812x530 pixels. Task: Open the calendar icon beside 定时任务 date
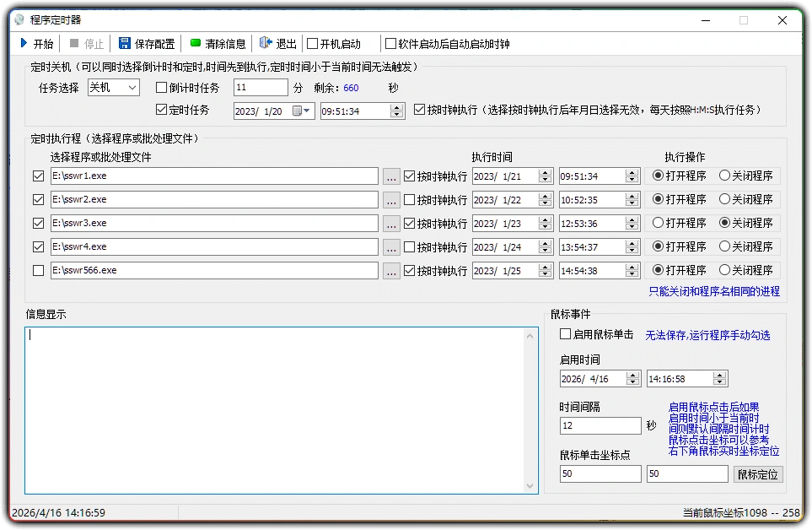(298, 111)
